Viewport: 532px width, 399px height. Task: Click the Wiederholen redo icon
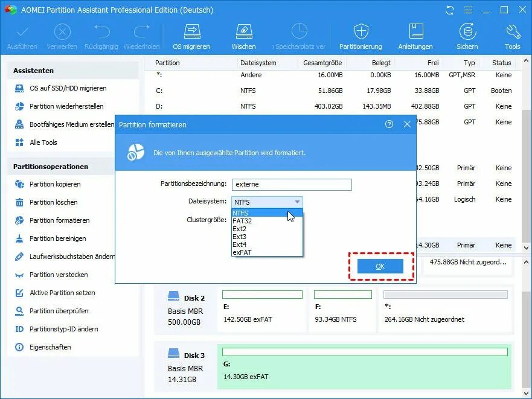coord(141,32)
